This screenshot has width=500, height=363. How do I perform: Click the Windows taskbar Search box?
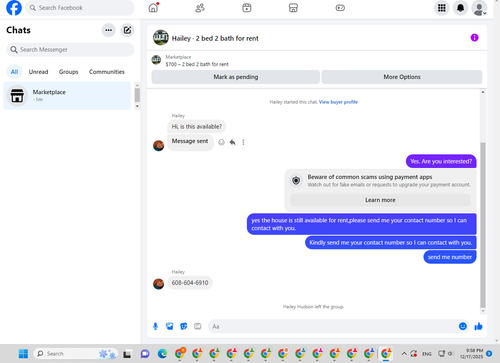click(76, 354)
